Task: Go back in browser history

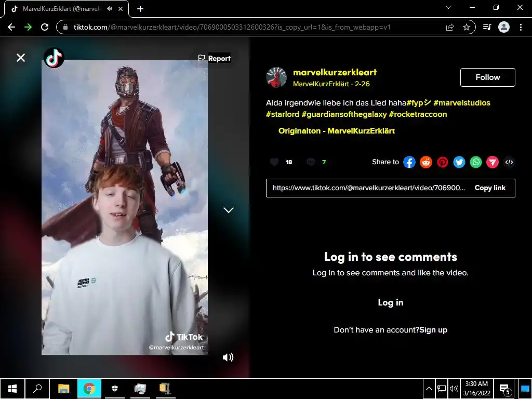Action: coord(11,27)
